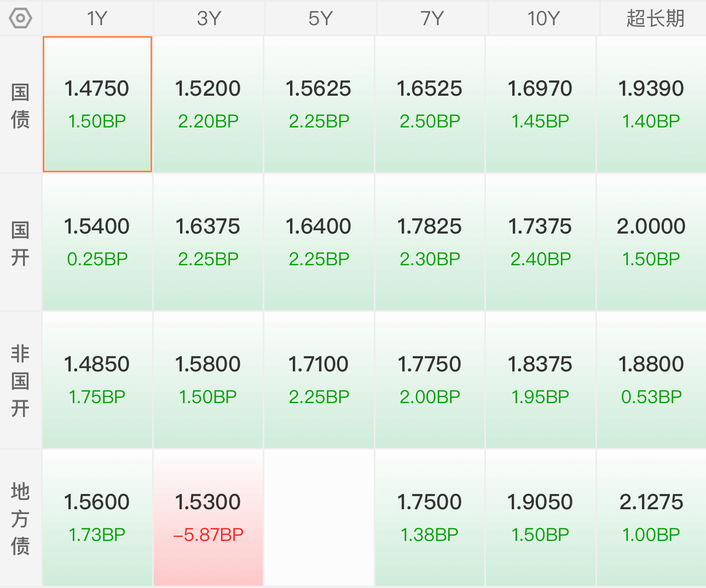Select the 国开 row label
This screenshot has width=706, height=588.
click(20, 243)
